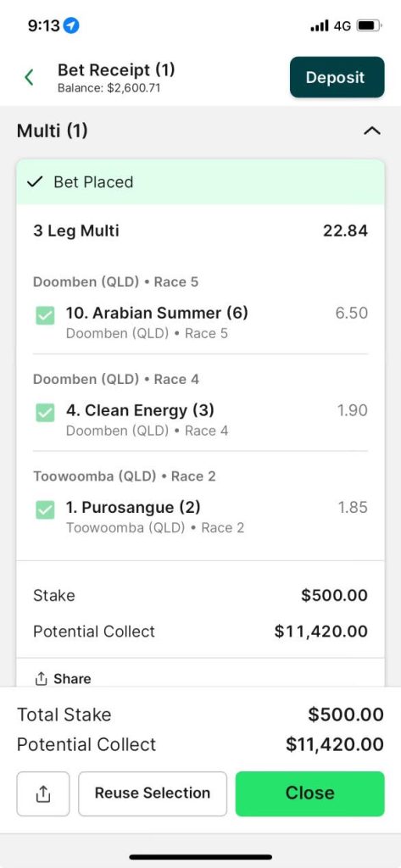
Task: Toggle the Clean Energy leg checkbox
Action: tap(45, 413)
